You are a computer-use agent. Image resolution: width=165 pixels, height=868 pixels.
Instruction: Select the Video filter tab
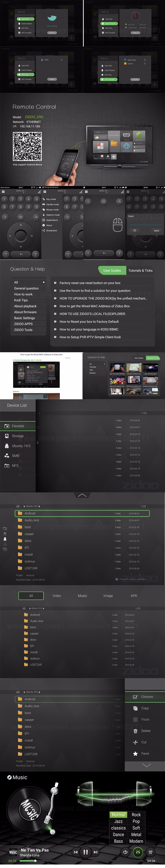point(57,595)
